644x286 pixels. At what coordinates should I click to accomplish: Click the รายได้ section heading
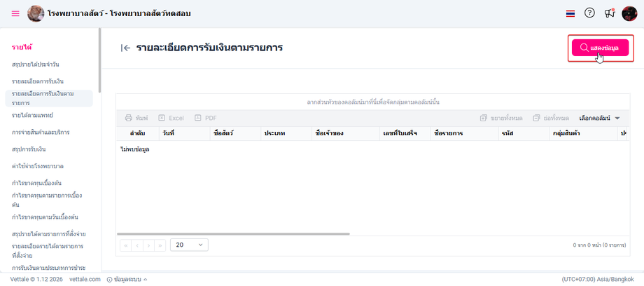click(22, 47)
